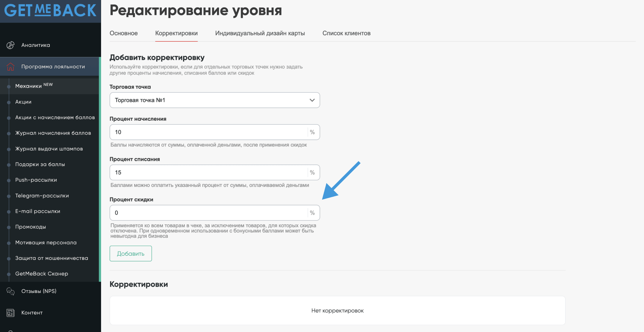
Task: Switch to the Основное tab
Action: [123, 33]
